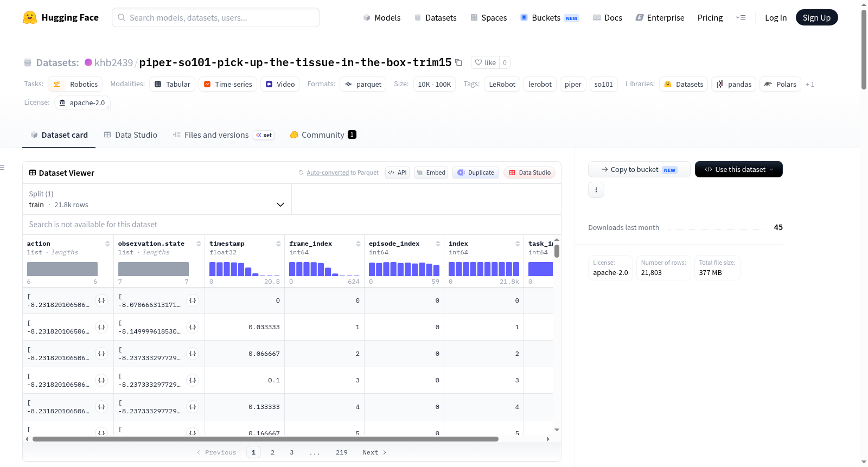The width and height of the screenshot is (868, 467).
Task: Jump to page 219 of the table
Action: [x=341, y=452]
